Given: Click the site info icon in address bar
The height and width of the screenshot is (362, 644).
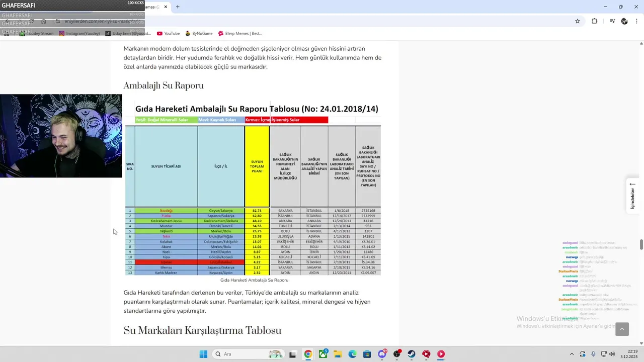Looking at the screenshot, I should click(58, 21).
